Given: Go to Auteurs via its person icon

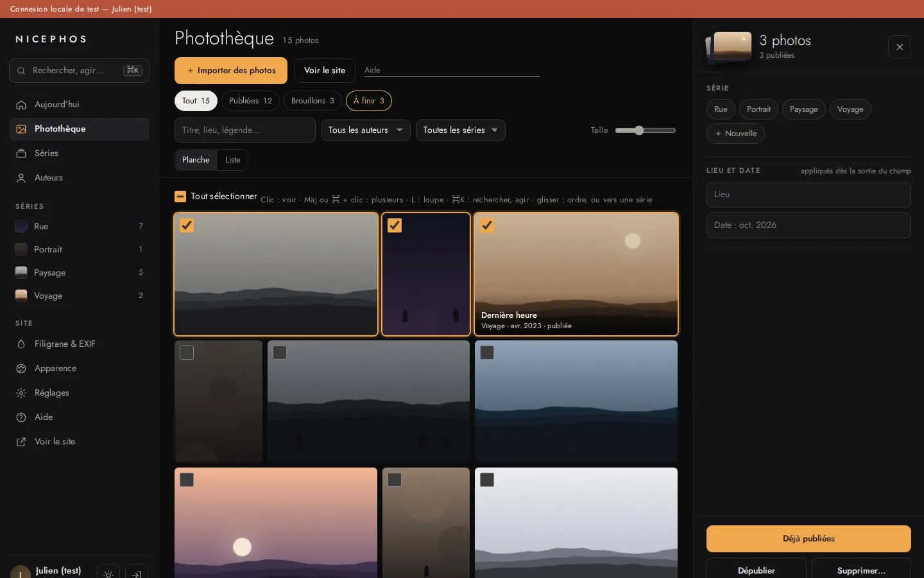Looking at the screenshot, I should 21,178.
